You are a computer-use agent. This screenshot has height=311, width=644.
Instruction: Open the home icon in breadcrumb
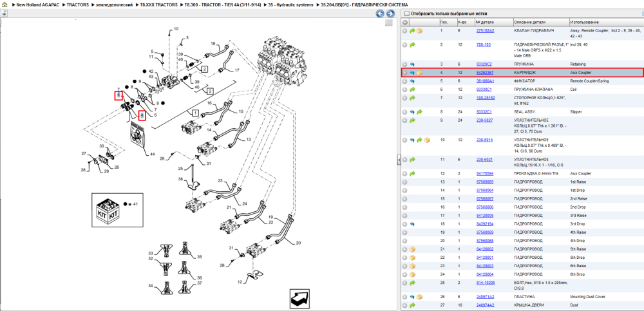click(5, 4)
